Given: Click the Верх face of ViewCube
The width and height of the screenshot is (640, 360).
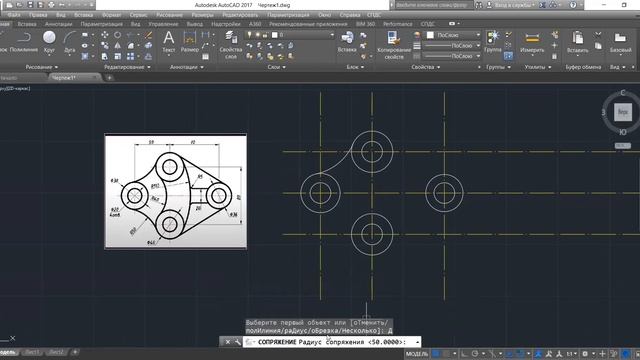Looking at the screenshot, I should click(622, 111).
